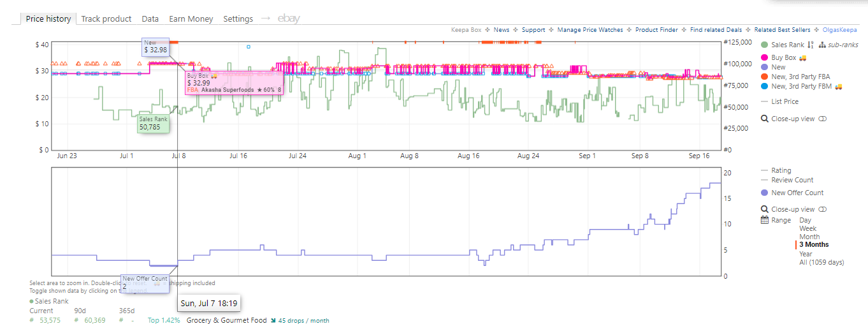Toggle New, 3rd Party FBA orange dot
868x324 pixels.
764,77
